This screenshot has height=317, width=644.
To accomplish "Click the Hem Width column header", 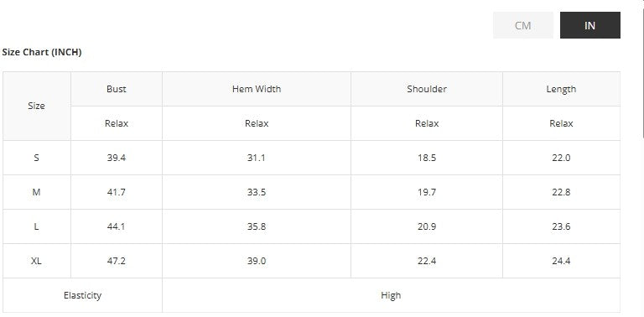I will (257, 89).
